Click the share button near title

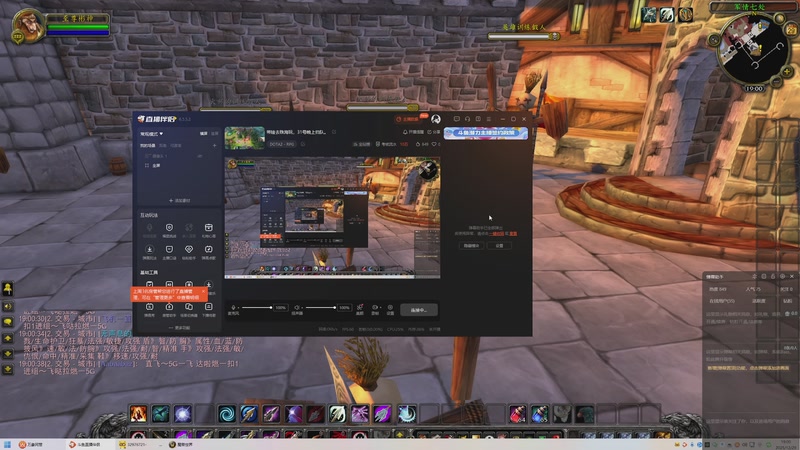coord(433,132)
